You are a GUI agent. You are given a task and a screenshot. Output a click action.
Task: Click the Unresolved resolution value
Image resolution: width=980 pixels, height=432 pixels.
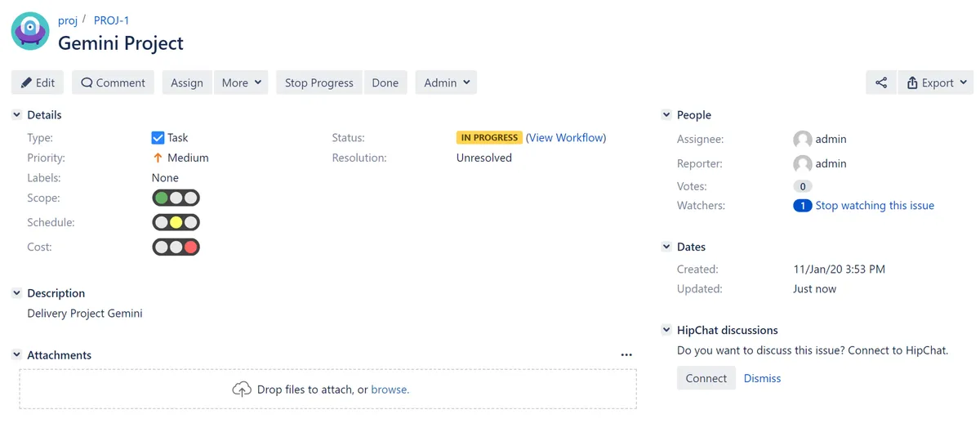coord(484,158)
